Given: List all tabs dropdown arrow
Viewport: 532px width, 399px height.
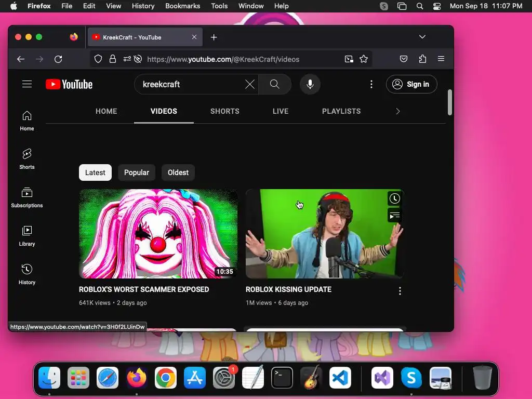Looking at the screenshot, I should (x=422, y=37).
